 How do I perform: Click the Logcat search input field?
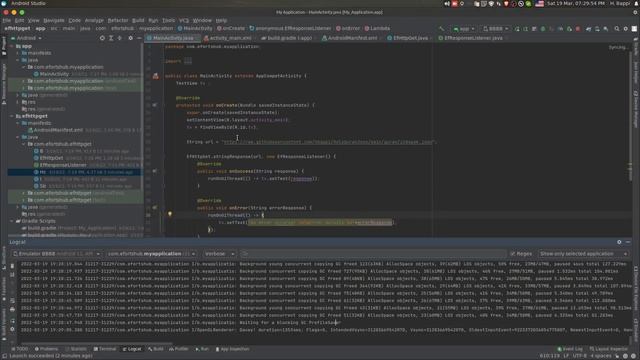[x=373, y=254]
